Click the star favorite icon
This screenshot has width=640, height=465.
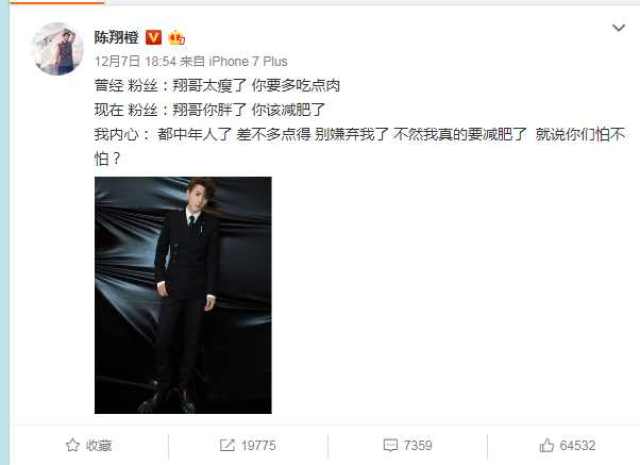pos(73,445)
